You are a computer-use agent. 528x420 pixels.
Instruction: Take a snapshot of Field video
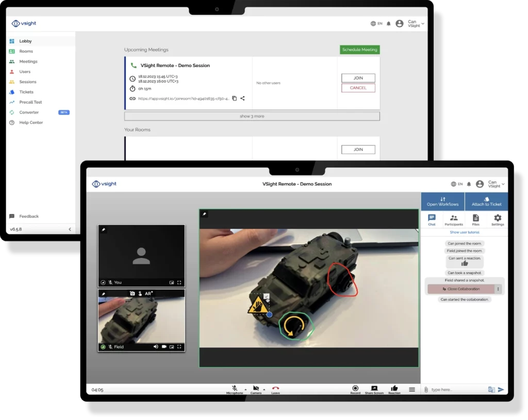click(133, 293)
